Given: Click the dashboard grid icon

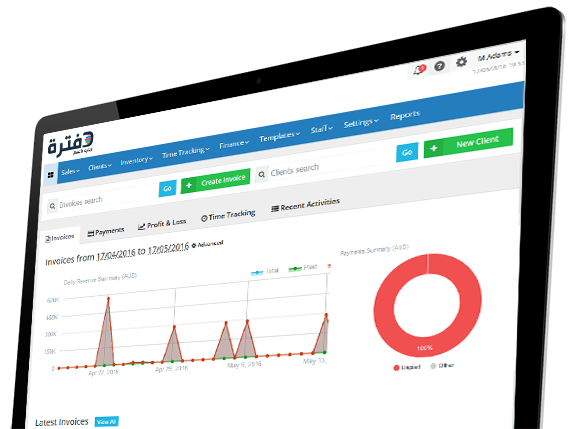Looking at the screenshot, I should click(x=51, y=175).
